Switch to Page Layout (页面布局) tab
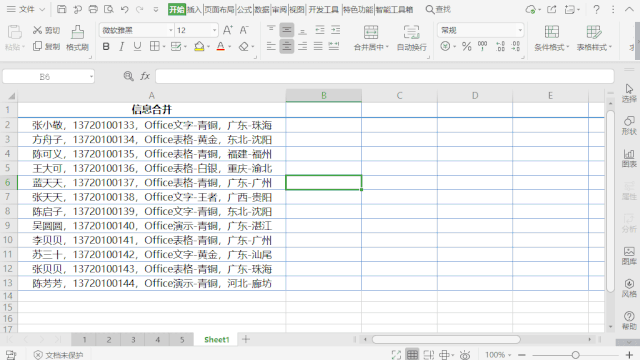This screenshot has height=360, width=640. coord(219,9)
